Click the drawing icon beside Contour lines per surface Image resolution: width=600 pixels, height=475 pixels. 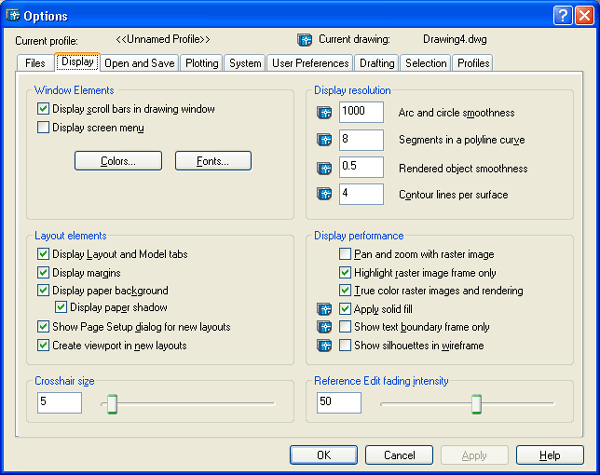coord(323,195)
